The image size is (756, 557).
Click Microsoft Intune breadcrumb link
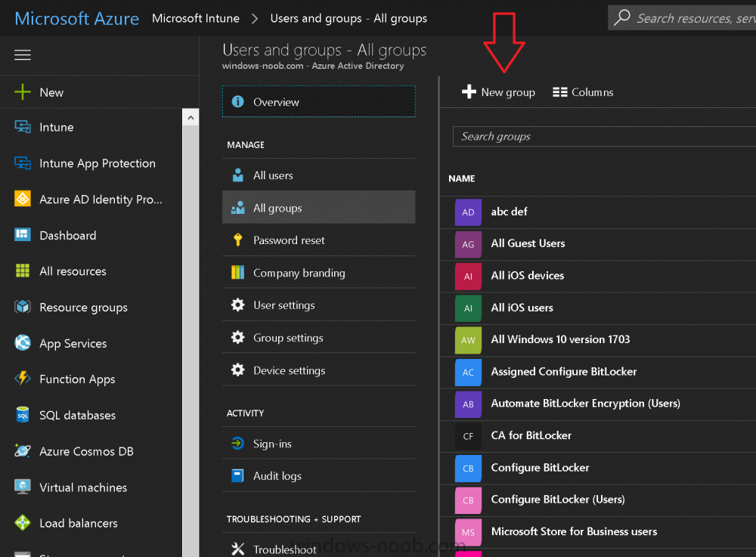click(196, 18)
